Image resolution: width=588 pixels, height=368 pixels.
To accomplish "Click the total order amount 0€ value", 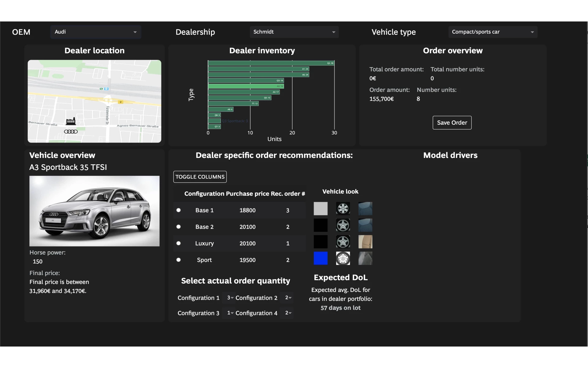I will click(373, 78).
